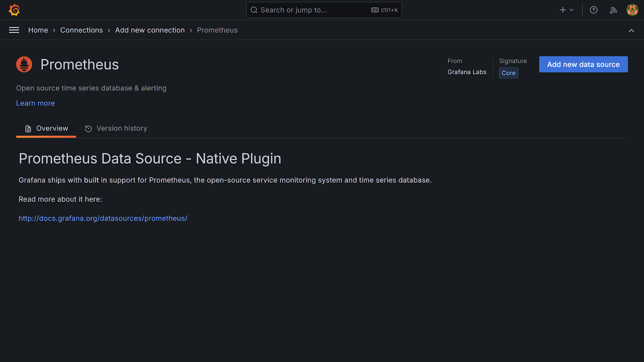Click the Core signature badge
This screenshot has width=644, height=362.
(x=509, y=73)
